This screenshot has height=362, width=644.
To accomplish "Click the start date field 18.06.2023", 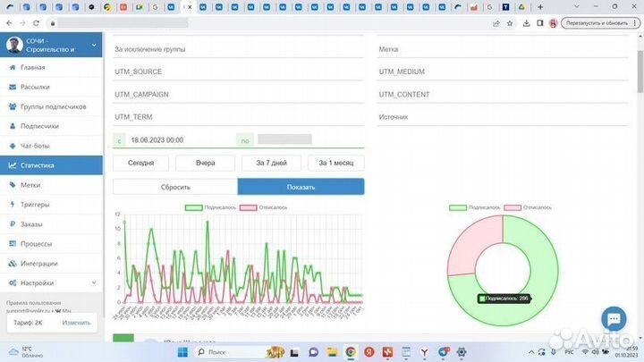I will [x=179, y=140].
